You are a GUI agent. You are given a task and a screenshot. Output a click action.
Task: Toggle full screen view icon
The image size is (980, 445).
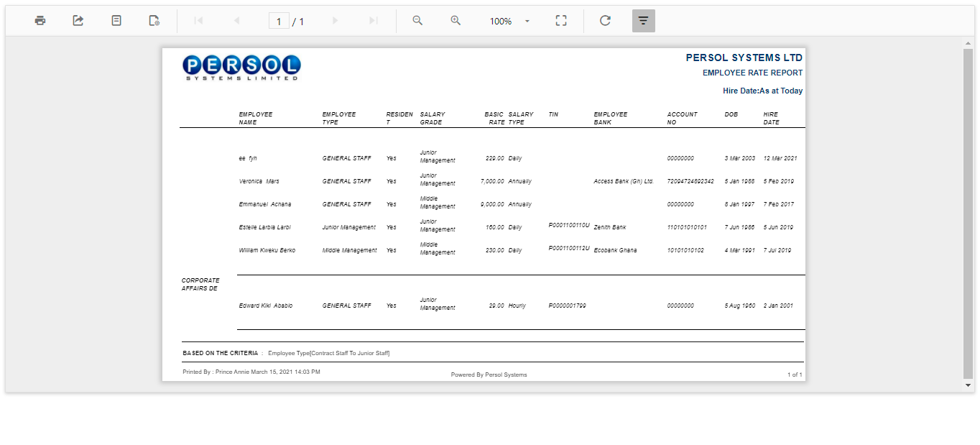click(x=561, y=21)
